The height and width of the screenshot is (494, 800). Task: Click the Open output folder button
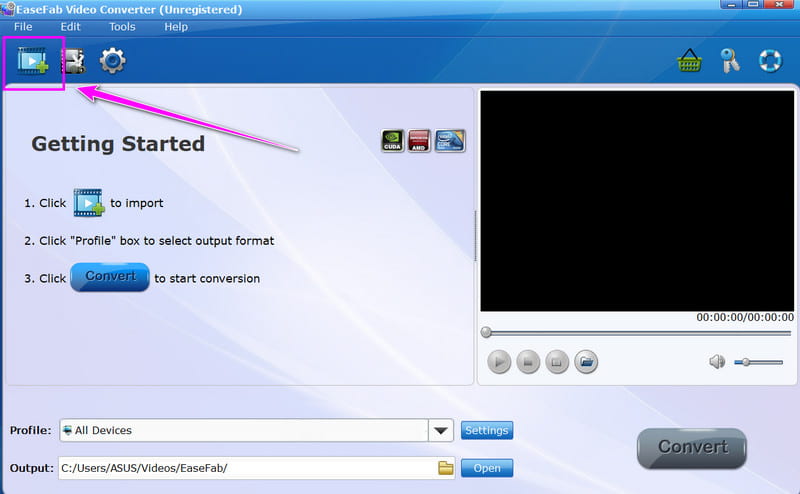click(x=487, y=468)
